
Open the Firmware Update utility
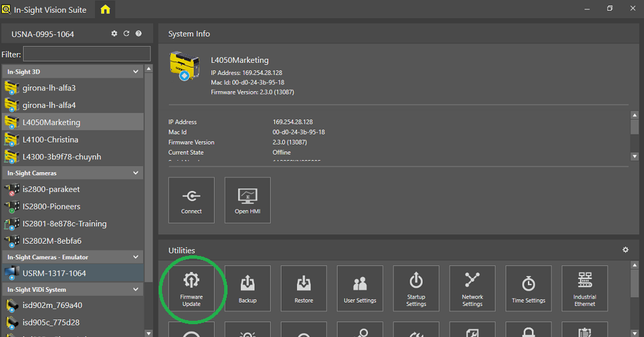coord(192,288)
